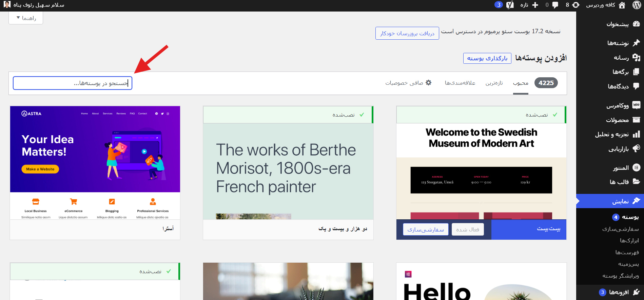Open WooCommerce (ووکامرس) in sidebar

pyautogui.click(x=618, y=105)
